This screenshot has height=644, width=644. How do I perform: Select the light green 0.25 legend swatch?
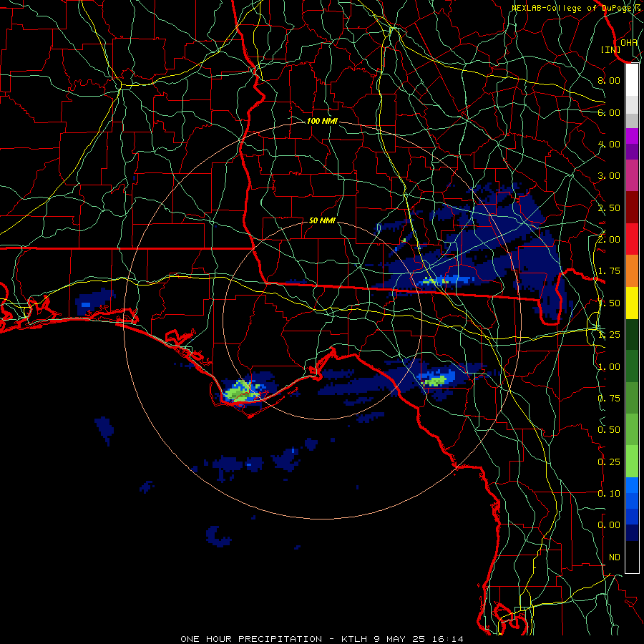[x=632, y=462]
